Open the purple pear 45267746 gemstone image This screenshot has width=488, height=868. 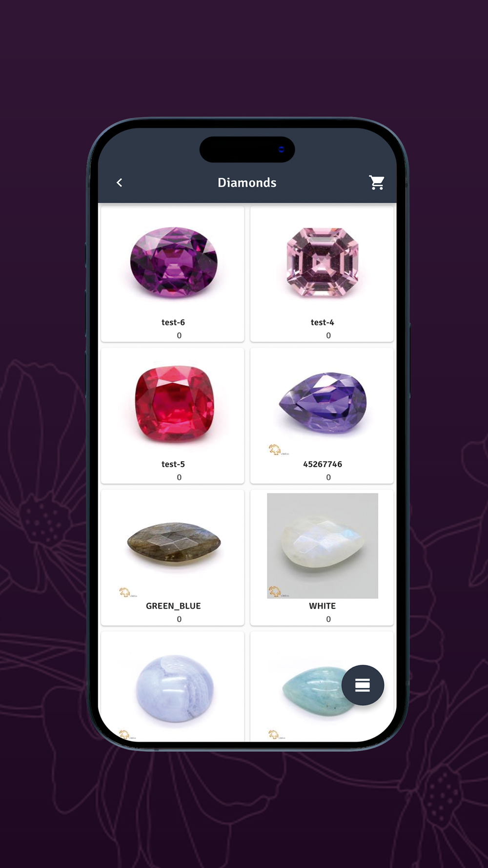pos(323,403)
